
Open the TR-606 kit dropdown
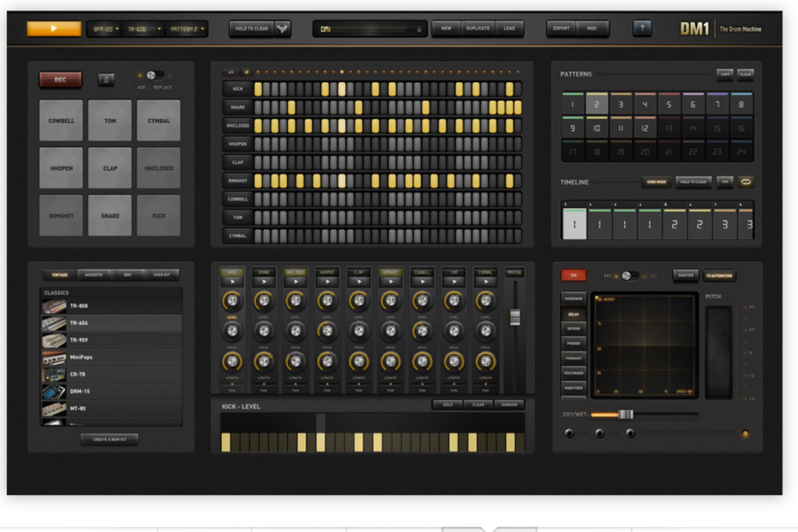[144, 29]
